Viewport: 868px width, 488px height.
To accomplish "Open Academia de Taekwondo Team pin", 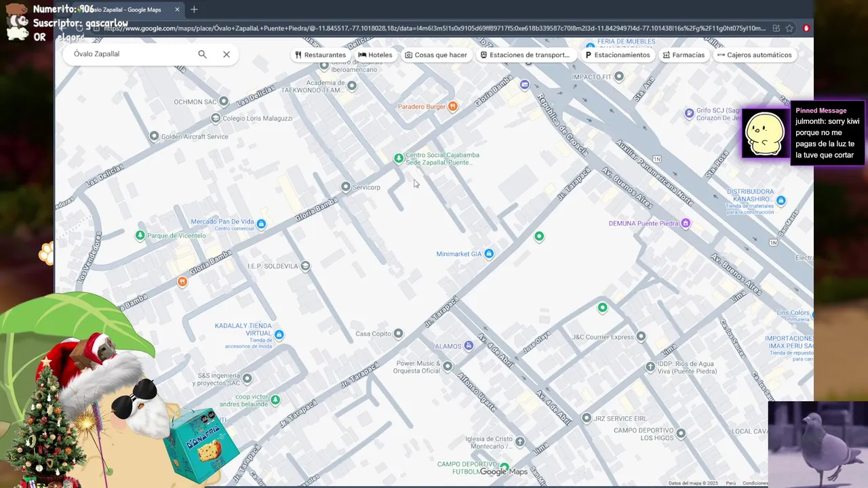I will [351, 85].
